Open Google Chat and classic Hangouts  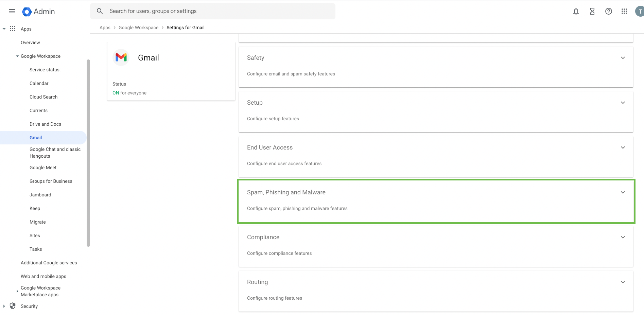coord(55,153)
